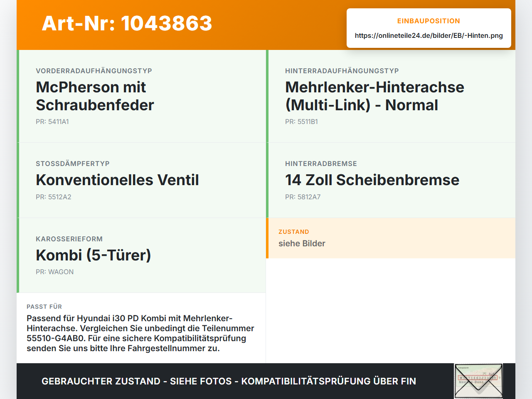The image size is (532, 399).
Task: Select the Konventionelles Ventil value
Action: [117, 180]
